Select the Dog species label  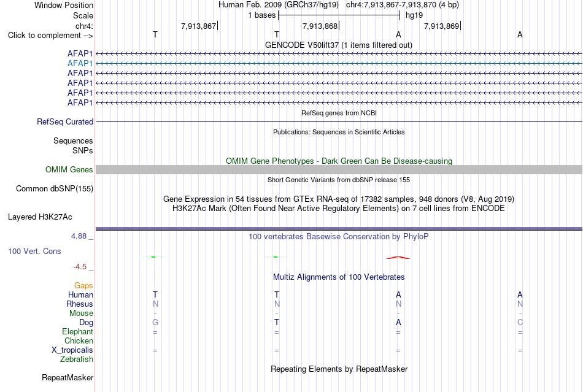click(86, 323)
